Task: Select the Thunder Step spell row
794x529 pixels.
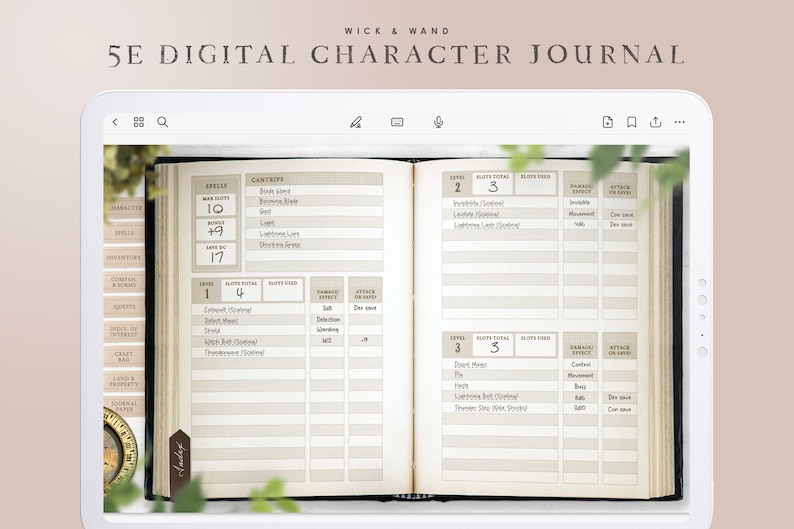Action: 500,408
